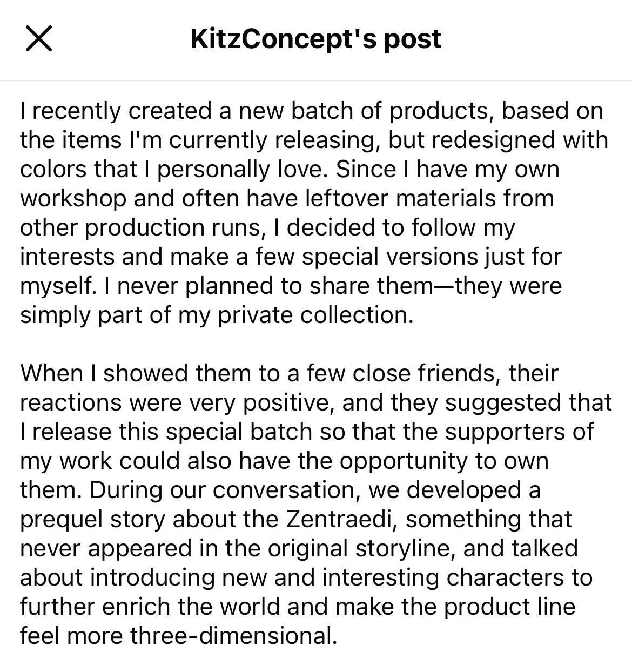This screenshot has width=632, height=672.
Task: Tap the "KitzConcept's post" header title
Action: click(316, 39)
